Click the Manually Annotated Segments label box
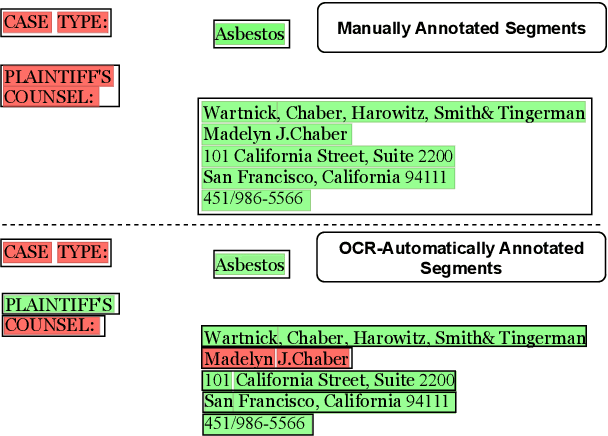This screenshot has height=436, width=608. click(x=461, y=28)
